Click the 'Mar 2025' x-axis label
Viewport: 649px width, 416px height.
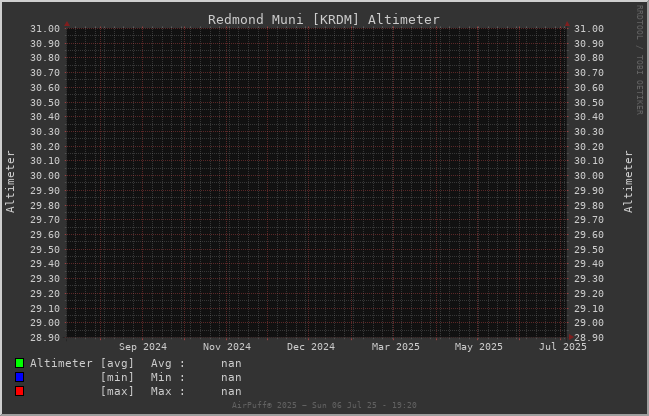[x=395, y=346]
